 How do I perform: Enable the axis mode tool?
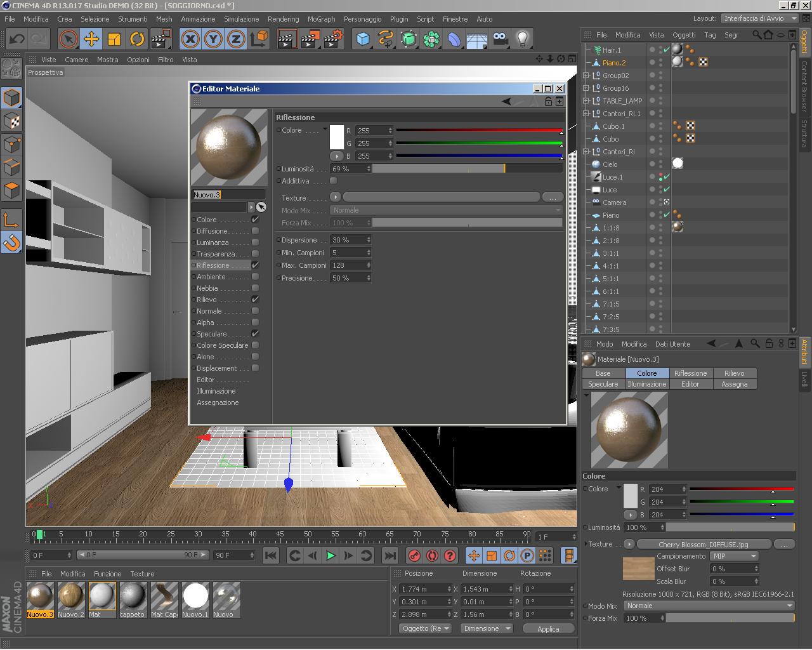coord(11,220)
